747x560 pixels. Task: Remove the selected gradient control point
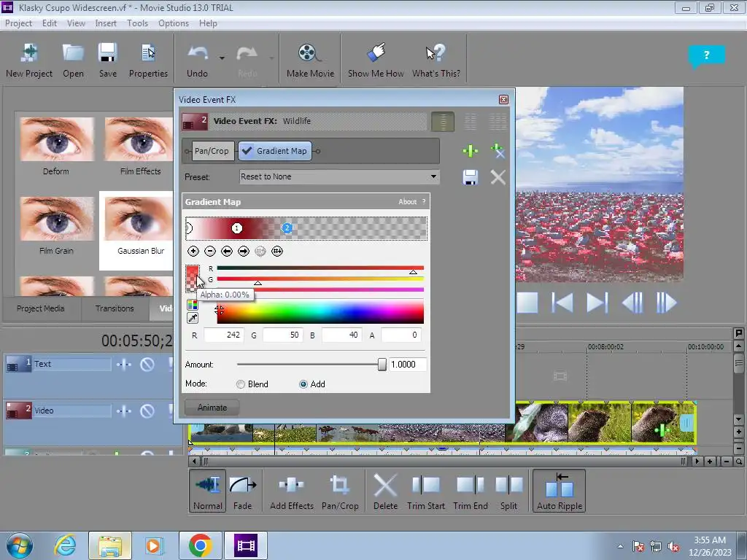pyautogui.click(x=210, y=251)
